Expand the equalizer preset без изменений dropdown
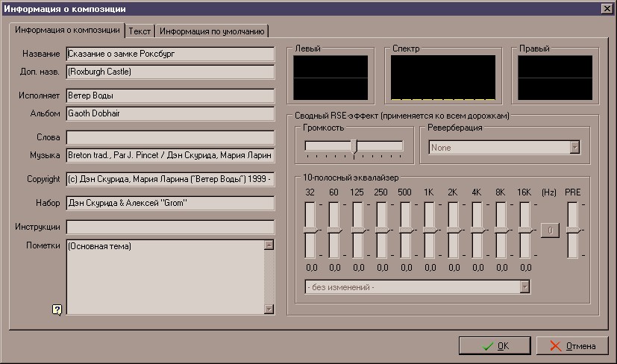Image resolution: width=617 pixels, height=364 pixels. pyautogui.click(x=524, y=287)
